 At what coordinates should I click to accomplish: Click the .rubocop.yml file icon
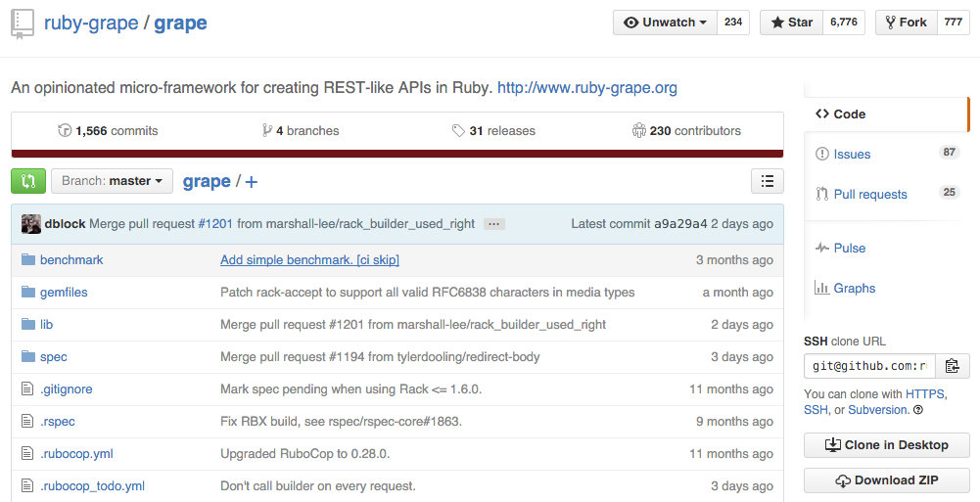[x=27, y=454]
